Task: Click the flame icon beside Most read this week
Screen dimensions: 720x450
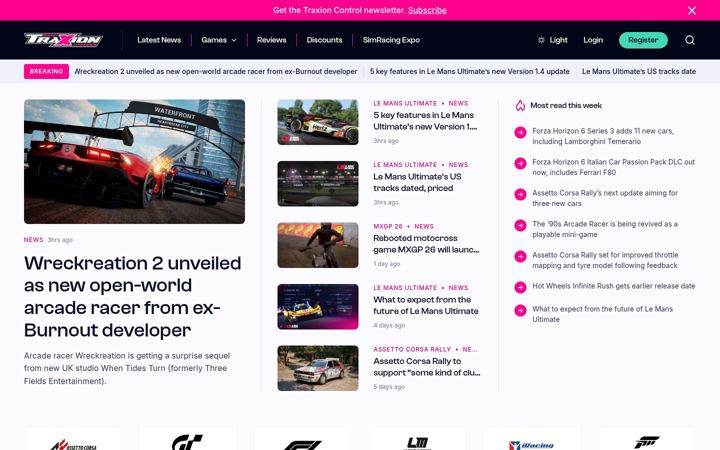Action: click(520, 106)
